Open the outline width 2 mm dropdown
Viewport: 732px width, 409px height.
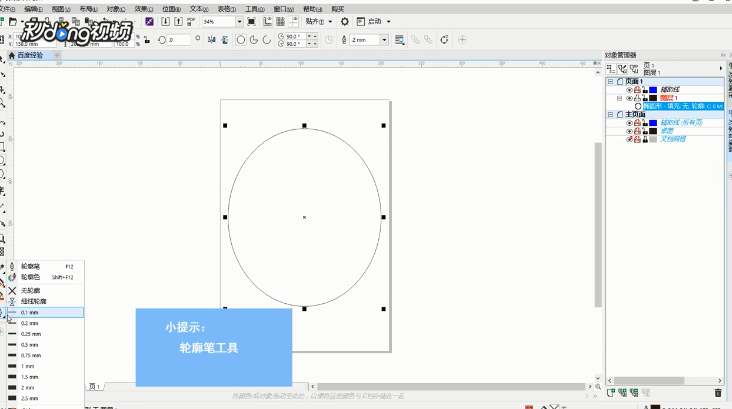click(384, 40)
